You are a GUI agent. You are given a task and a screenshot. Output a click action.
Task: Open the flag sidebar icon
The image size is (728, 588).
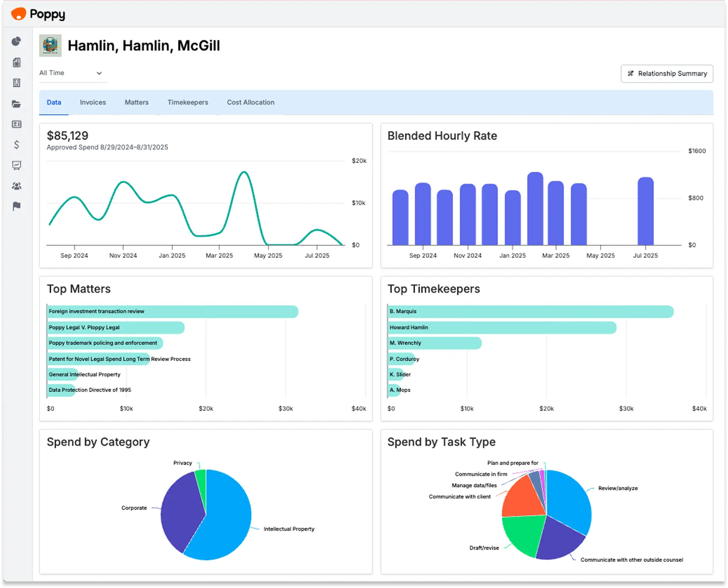(17, 206)
